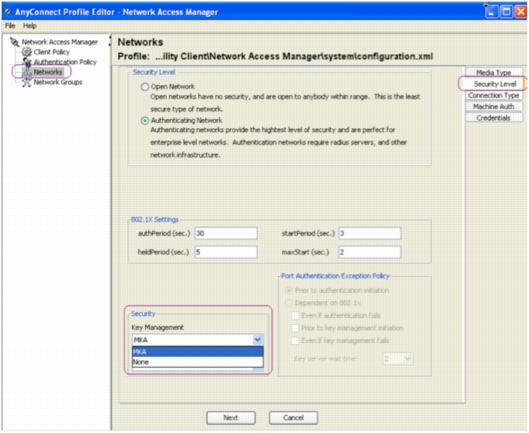The image size is (529, 433).
Task: Open the Authentication Policy tree item
Action: [x=65, y=62]
